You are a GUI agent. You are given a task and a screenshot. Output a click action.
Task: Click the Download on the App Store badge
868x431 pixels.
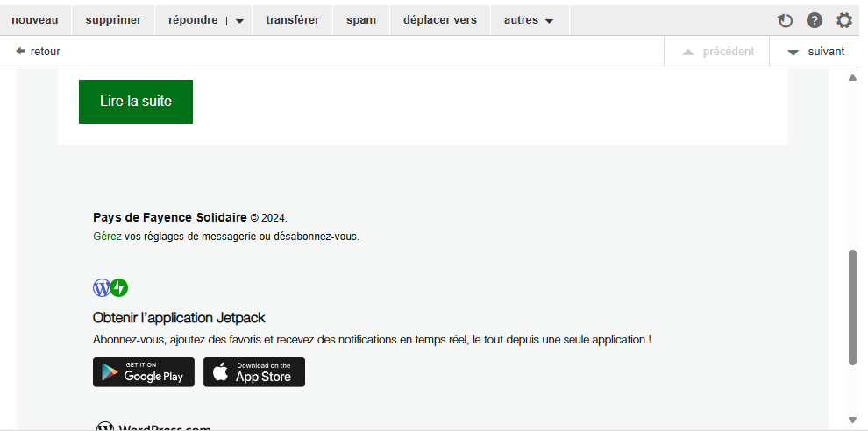254,372
